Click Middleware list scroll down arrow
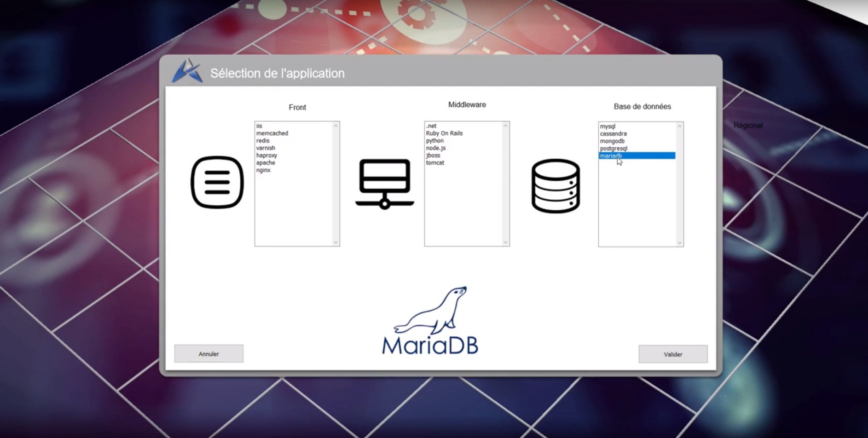The height and width of the screenshot is (438, 868). coord(505,242)
